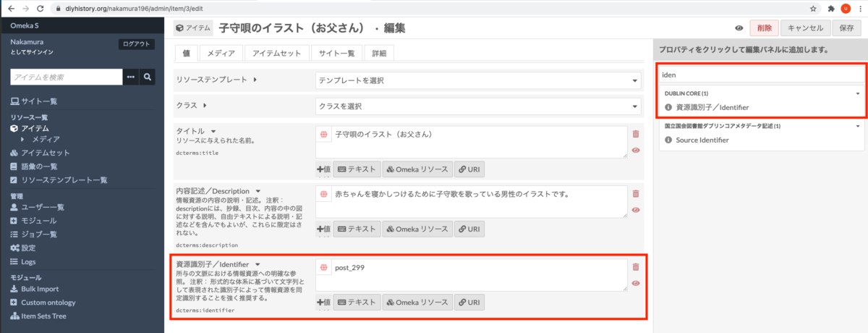The image size is (868, 333).
Task: Collapse the 内容記述/Description property arrow
Action: [258, 190]
